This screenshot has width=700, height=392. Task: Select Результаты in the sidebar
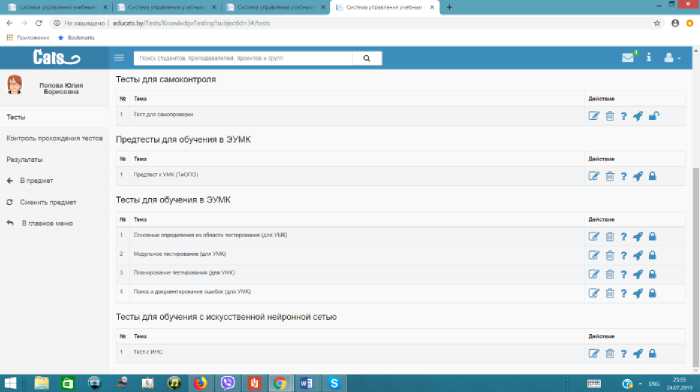pos(25,159)
